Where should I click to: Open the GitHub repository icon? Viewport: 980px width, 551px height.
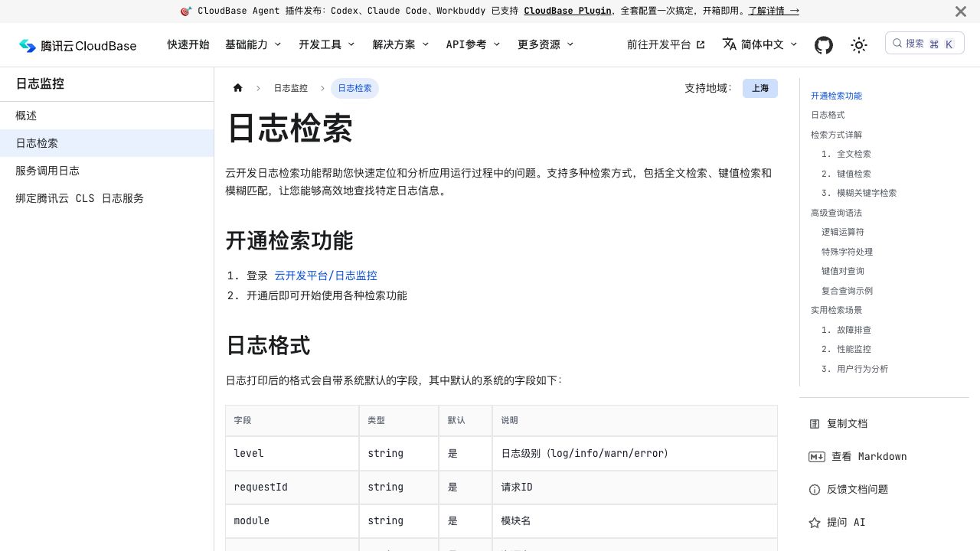point(823,45)
